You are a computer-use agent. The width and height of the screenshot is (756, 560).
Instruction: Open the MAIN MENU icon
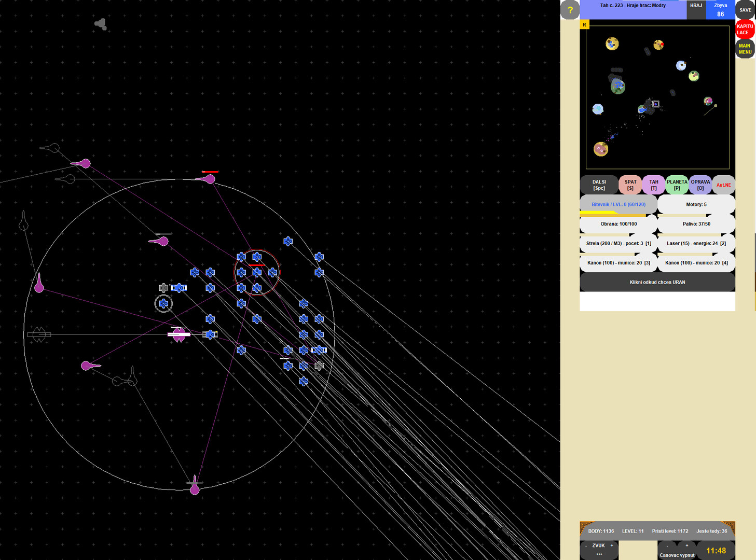click(x=745, y=49)
